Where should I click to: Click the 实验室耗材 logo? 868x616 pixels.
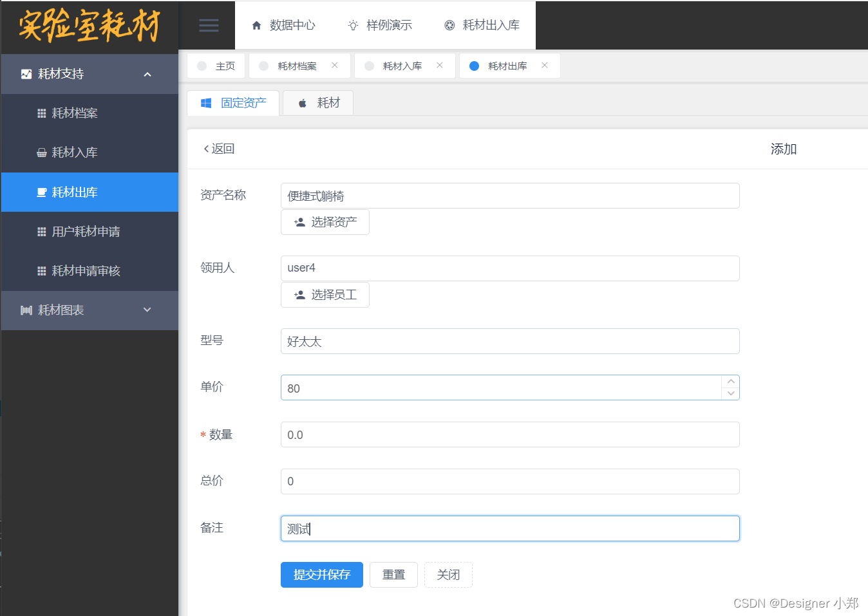pyautogui.click(x=90, y=26)
